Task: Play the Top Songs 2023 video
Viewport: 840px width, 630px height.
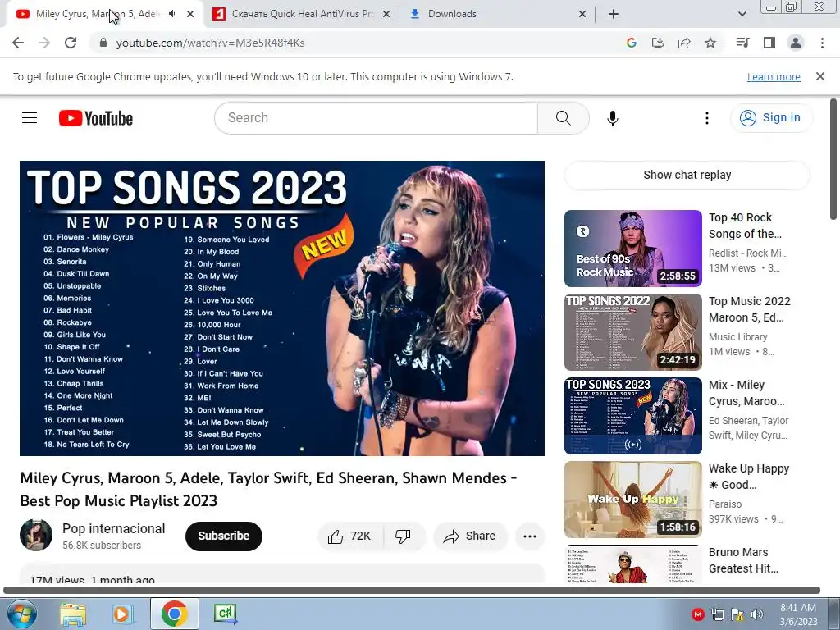Action: [x=282, y=308]
